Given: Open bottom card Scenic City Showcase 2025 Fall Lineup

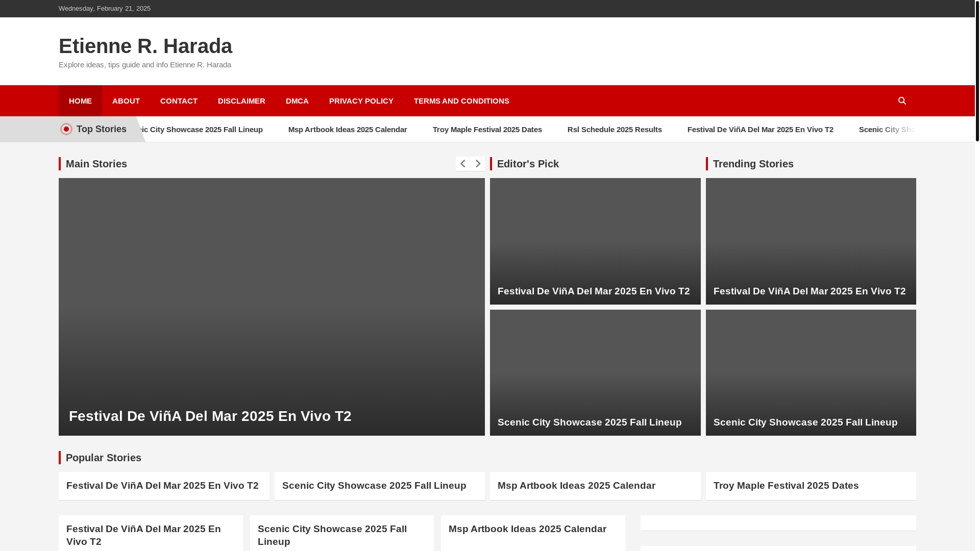Looking at the screenshot, I should click(x=332, y=535).
